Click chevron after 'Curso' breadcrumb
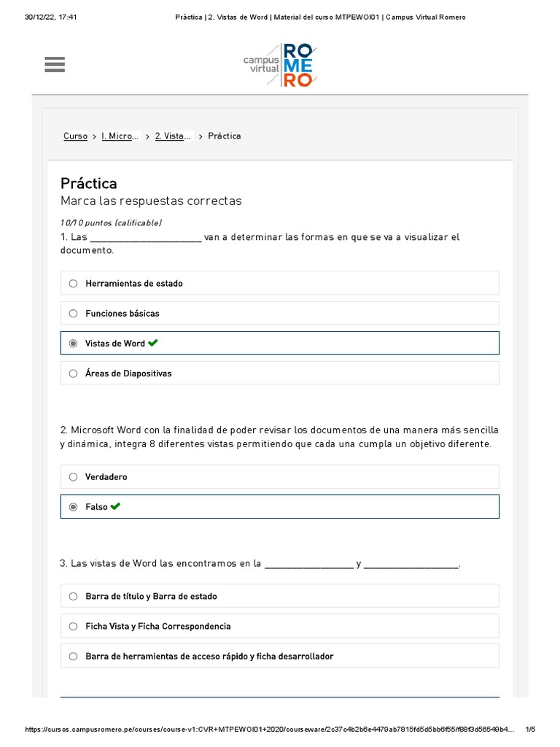The image size is (560, 747). (x=94, y=136)
